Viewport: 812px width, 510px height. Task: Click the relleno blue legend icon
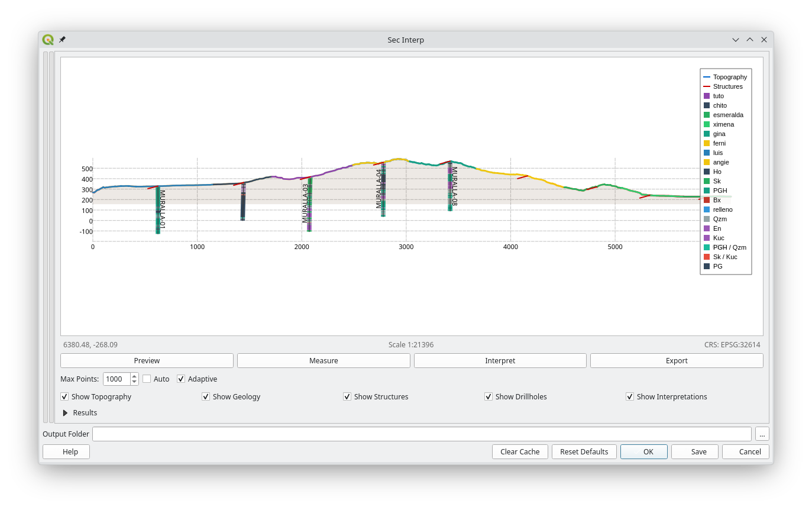(x=707, y=209)
